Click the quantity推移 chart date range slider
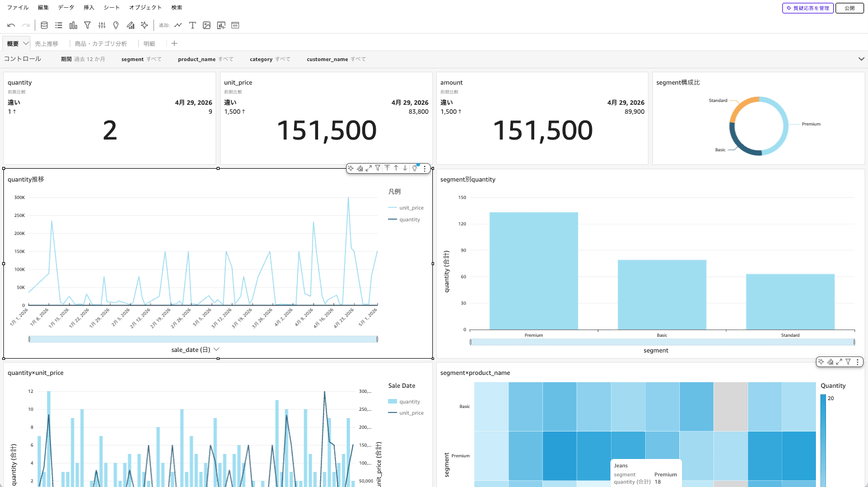 [203, 339]
